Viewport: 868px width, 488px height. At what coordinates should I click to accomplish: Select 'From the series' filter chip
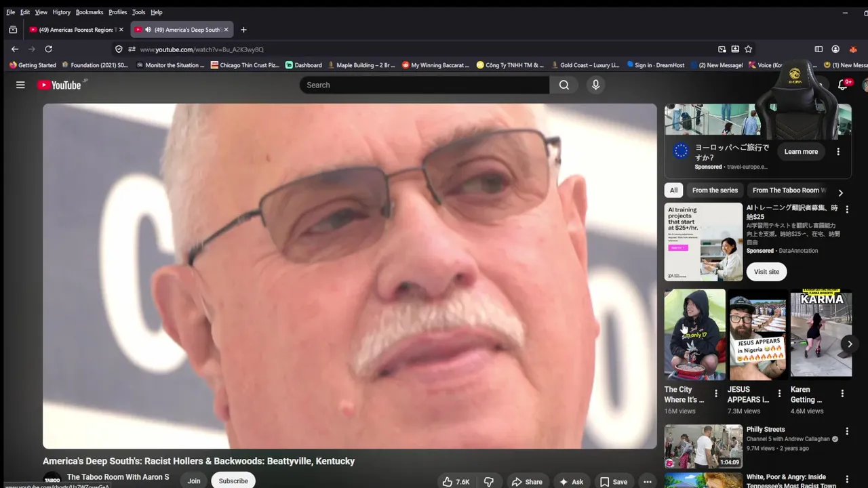tap(715, 190)
